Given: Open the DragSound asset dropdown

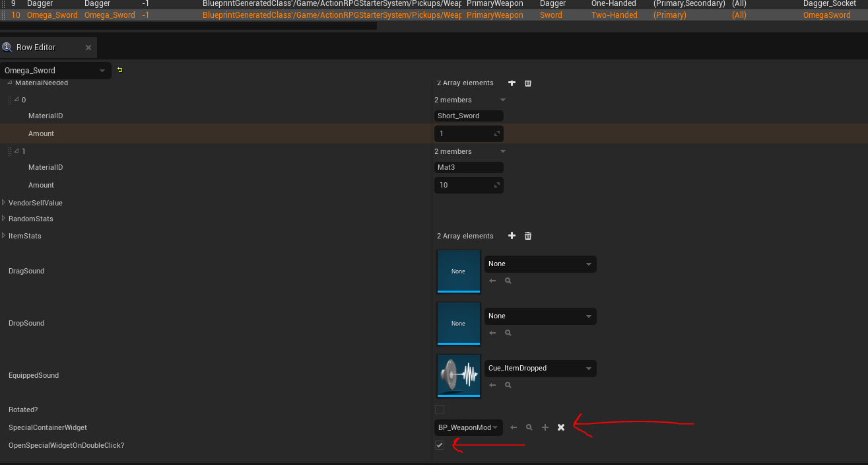Looking at the screenshot, I should (540, 264).
